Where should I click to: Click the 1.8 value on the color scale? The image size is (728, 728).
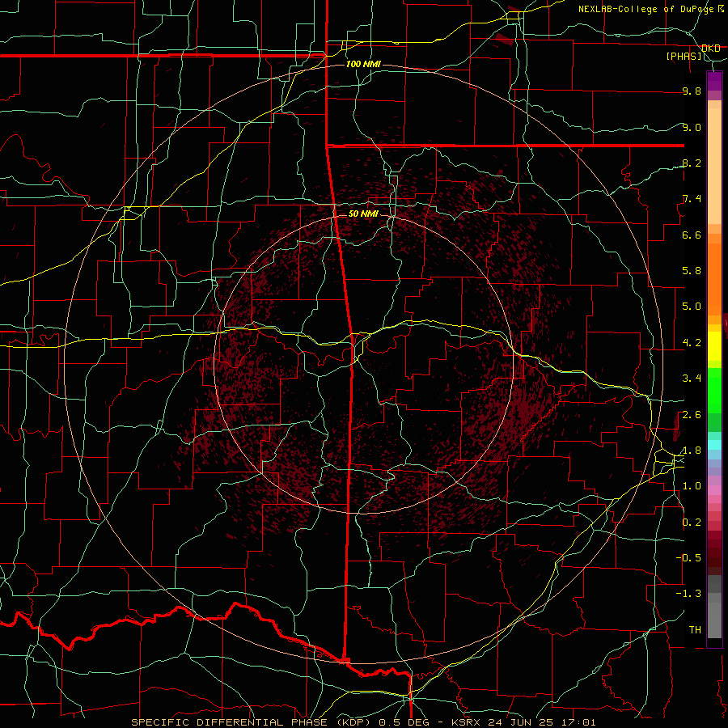(692, 451)
